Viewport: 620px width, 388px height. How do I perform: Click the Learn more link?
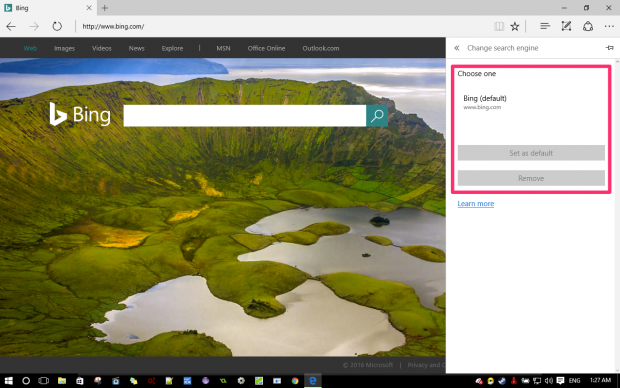pyautogui.click(x=476, y=204)
